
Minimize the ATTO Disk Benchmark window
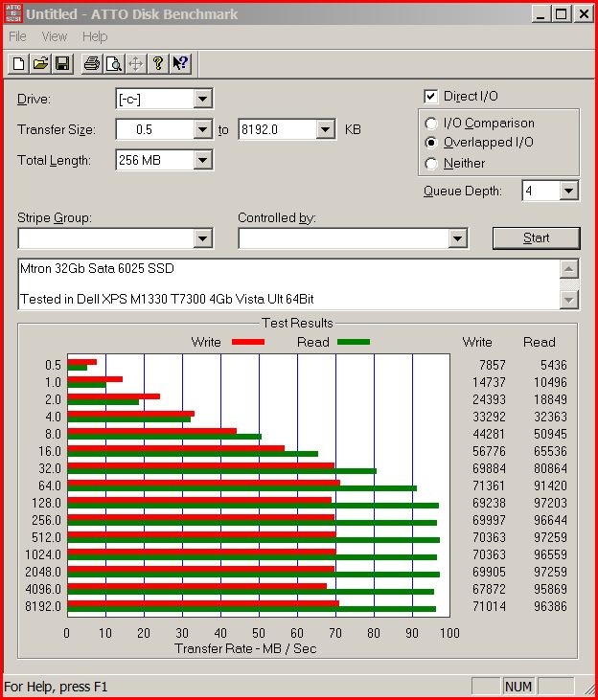540,13
